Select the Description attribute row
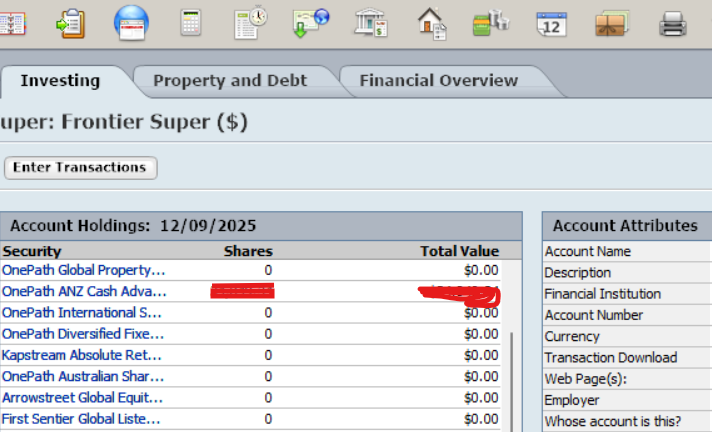This screenshot has width=712, height=432. coord(627,273)
